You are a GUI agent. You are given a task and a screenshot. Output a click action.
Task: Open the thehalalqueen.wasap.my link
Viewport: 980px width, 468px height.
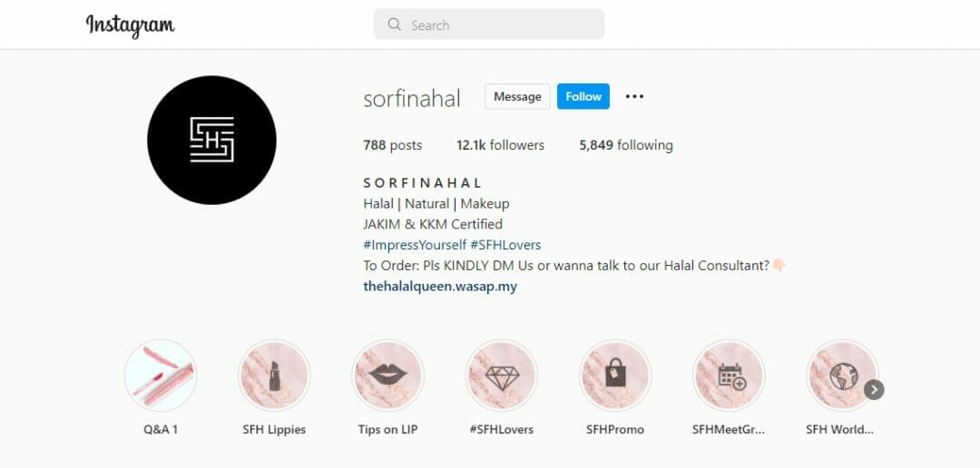(440, 287)
